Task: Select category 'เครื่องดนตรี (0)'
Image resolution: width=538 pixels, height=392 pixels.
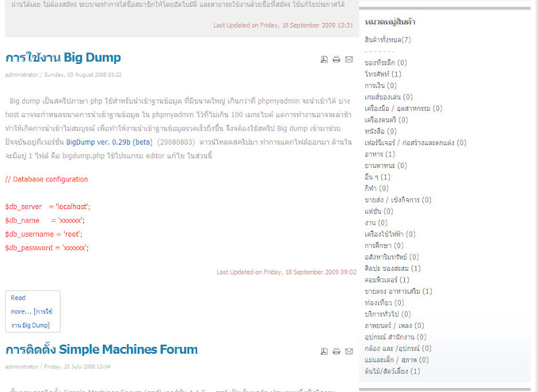Action: point(386,120)
